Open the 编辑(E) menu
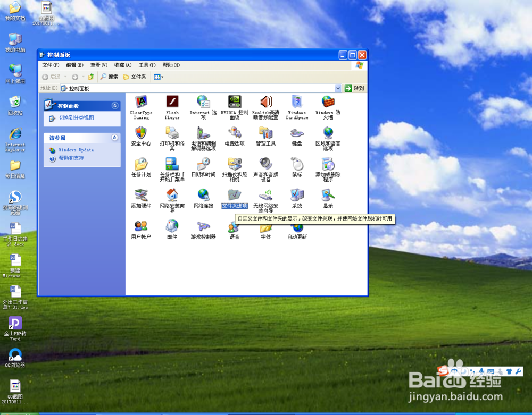The image size is (532, 415). 74,65
